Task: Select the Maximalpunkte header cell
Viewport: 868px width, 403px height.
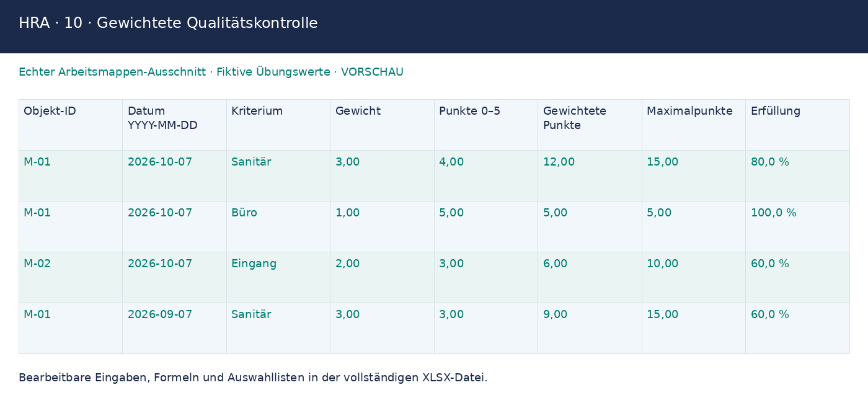Action: (x=694, y=125)
